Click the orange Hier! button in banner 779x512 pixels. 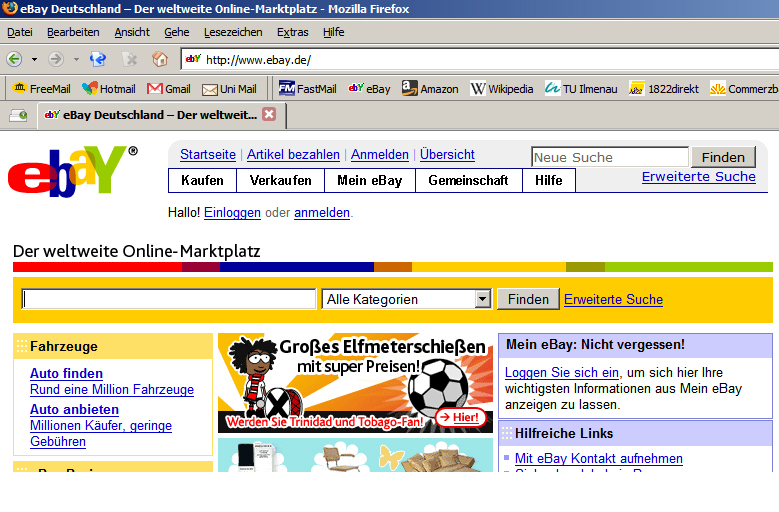461,417
